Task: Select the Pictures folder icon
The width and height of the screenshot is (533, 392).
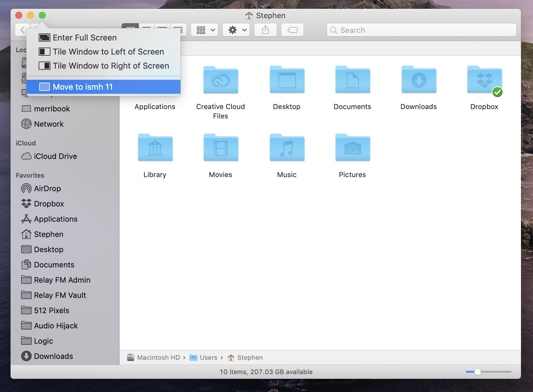Action: point(353,147)
